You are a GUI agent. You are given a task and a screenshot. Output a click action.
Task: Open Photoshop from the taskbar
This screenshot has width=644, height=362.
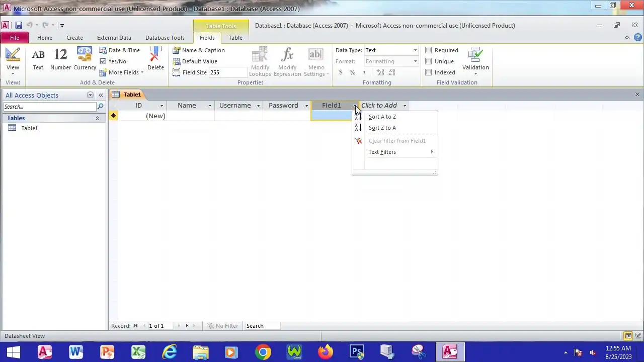(x=357, y=352)
